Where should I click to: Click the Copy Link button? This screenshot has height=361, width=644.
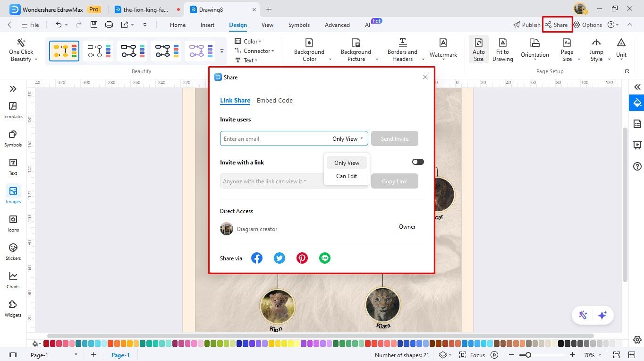pos(395,181)
